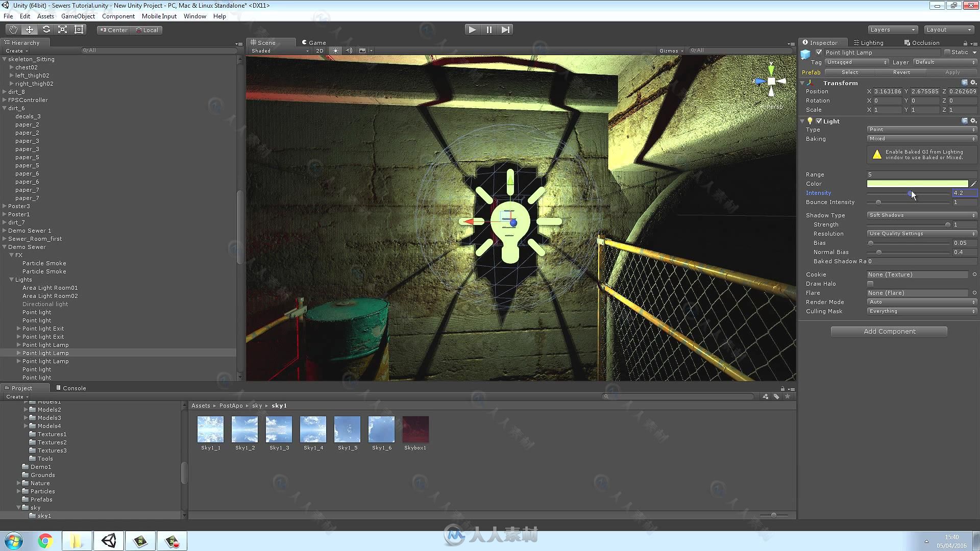Click the Pause button in toolbar
The image size is (980, 551).
[x=489, y=29]
